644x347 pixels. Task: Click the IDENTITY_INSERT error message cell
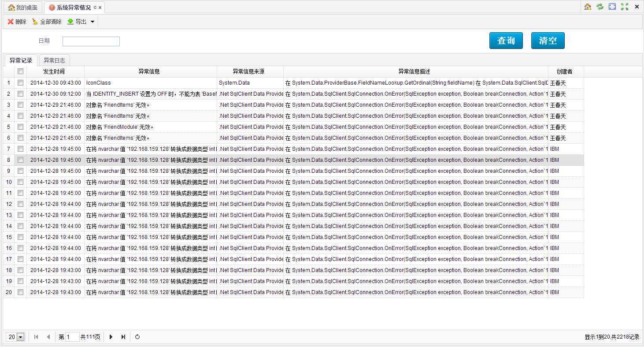point(151,93)
